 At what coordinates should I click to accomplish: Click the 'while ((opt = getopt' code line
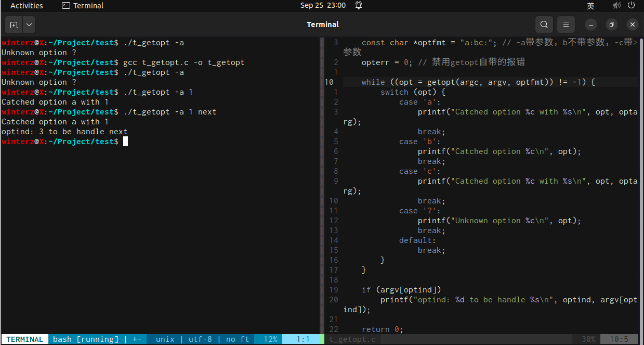478,82
